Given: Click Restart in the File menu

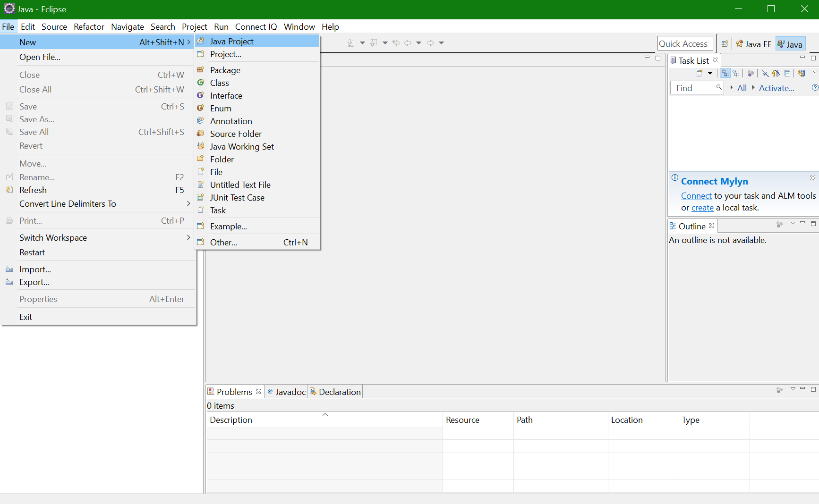Looking at the screenshot, I should click(98, 252).
